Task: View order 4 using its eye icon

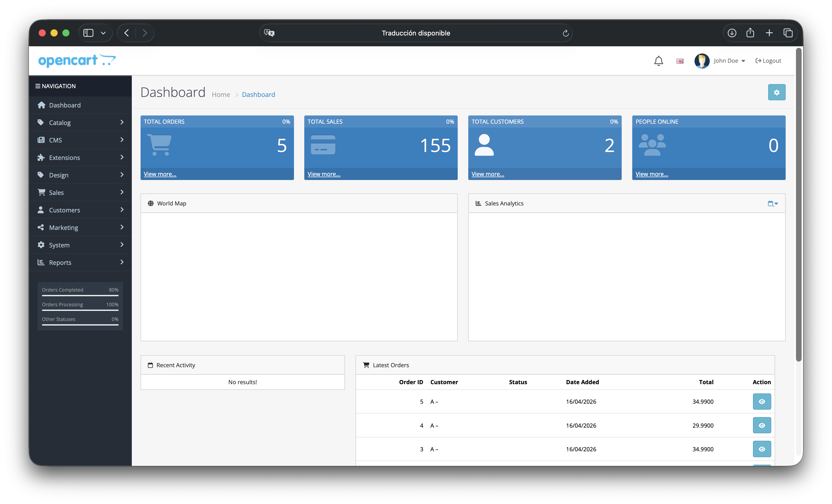Action: pyautogui.click(x=762, y=425)
